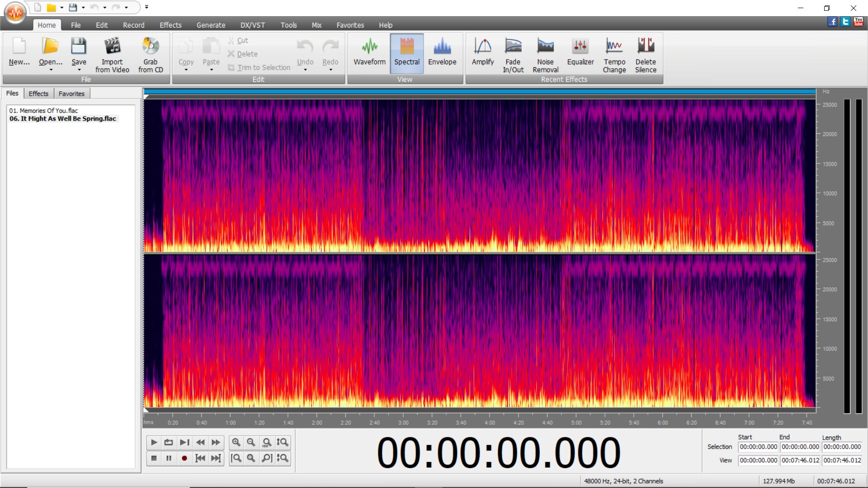The image size is (868, 488).
Task: Click the selection Start time field
Action: [x=758, y=447]
